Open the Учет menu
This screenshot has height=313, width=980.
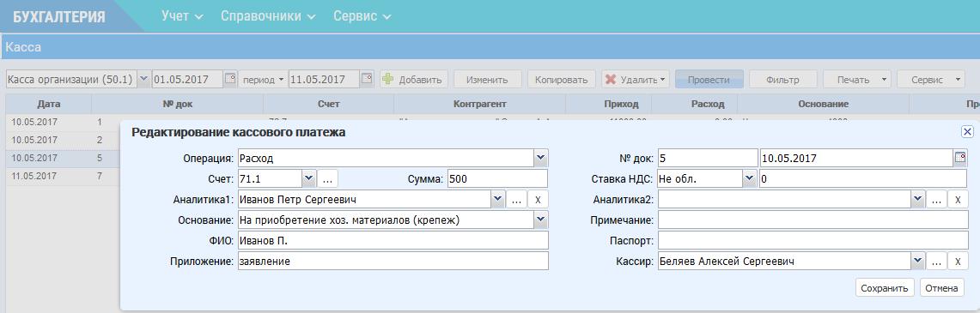click(x=182, y=16)
